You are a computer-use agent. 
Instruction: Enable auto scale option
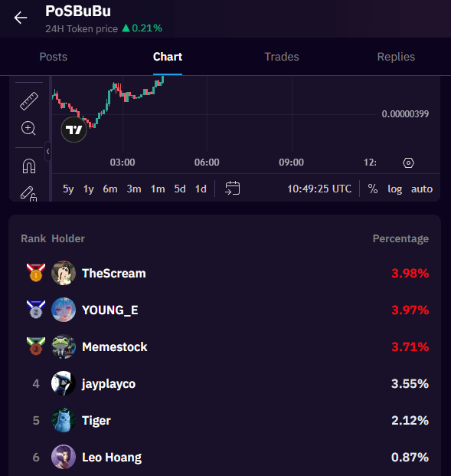(x=422, y=189)
